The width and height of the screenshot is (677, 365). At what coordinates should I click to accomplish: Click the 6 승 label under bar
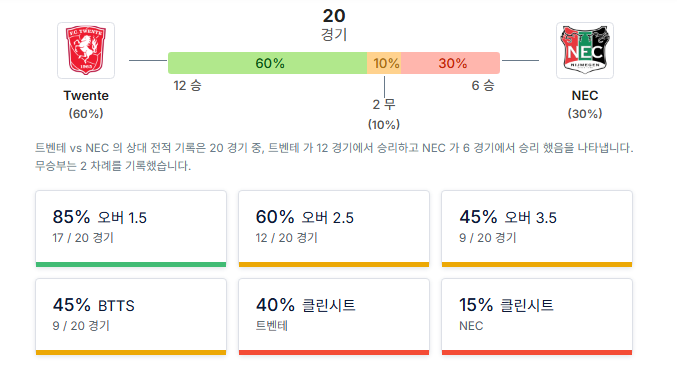point(483,86)
